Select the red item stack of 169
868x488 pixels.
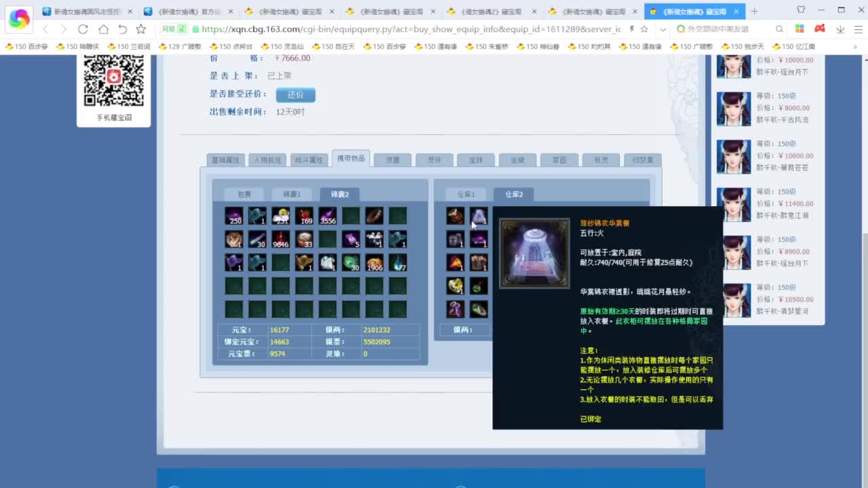click(x=304, y=216)
